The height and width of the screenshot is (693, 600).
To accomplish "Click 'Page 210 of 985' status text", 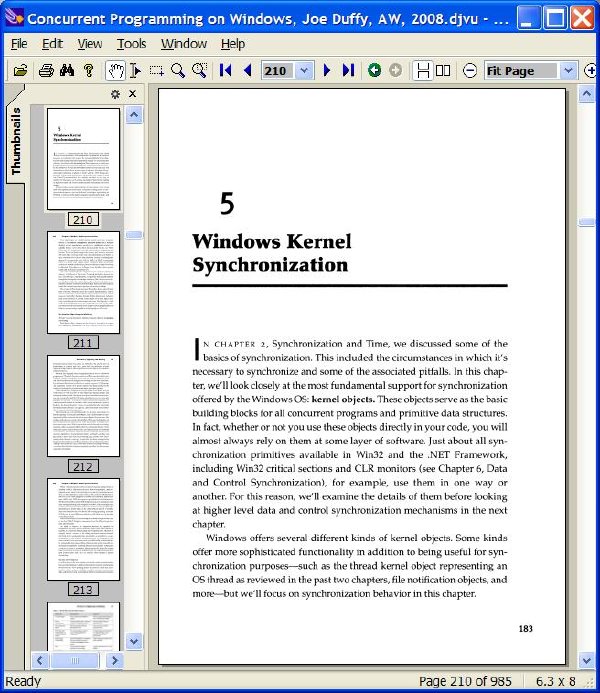I will (x=465, y=681).
